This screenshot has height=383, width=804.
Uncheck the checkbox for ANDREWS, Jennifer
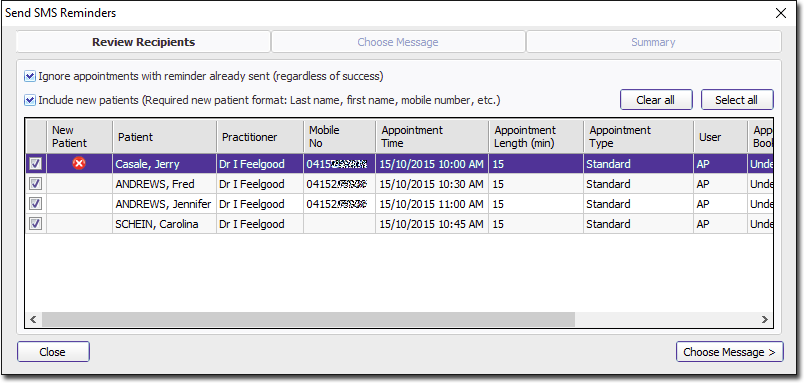point(35,204)
